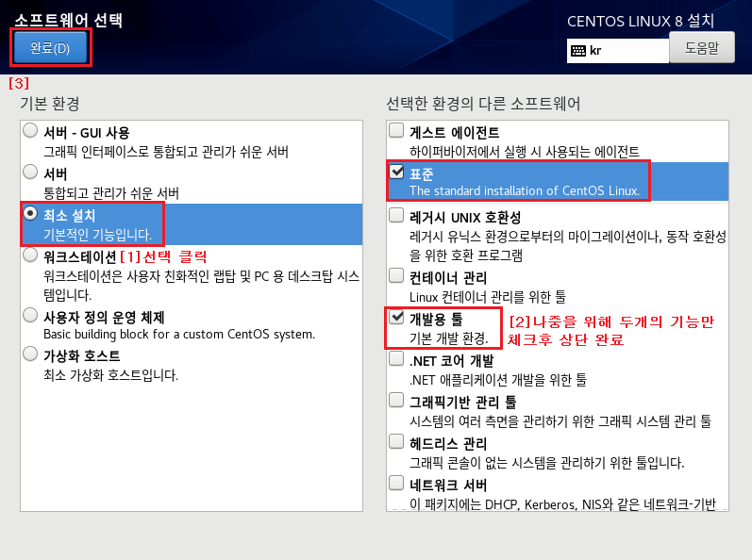Check the 헤드리스 관리 checkbox

coord(396,441)
